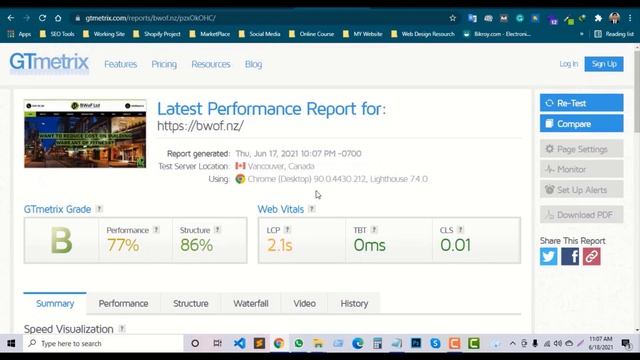Open Microsoft Edge from taskbar
Image resolution: width=640 pixels, height=360 pixels.
click(358, 343)
